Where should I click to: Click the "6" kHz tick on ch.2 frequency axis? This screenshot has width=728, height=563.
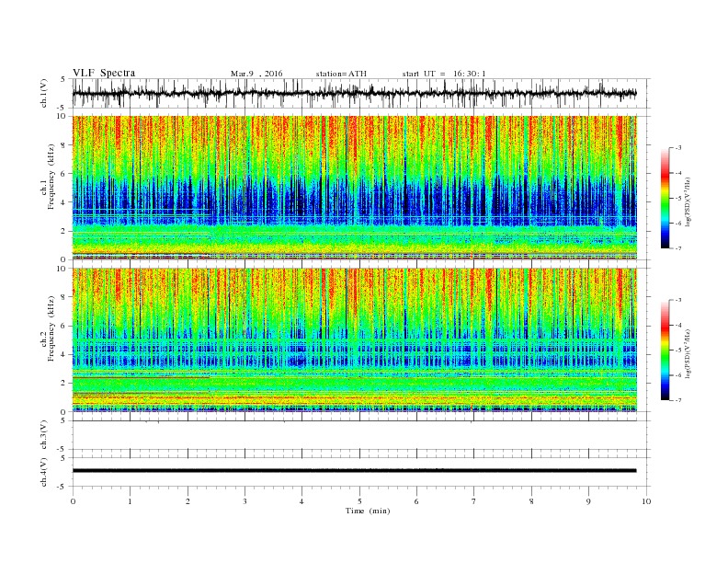(x=64, y=326)
